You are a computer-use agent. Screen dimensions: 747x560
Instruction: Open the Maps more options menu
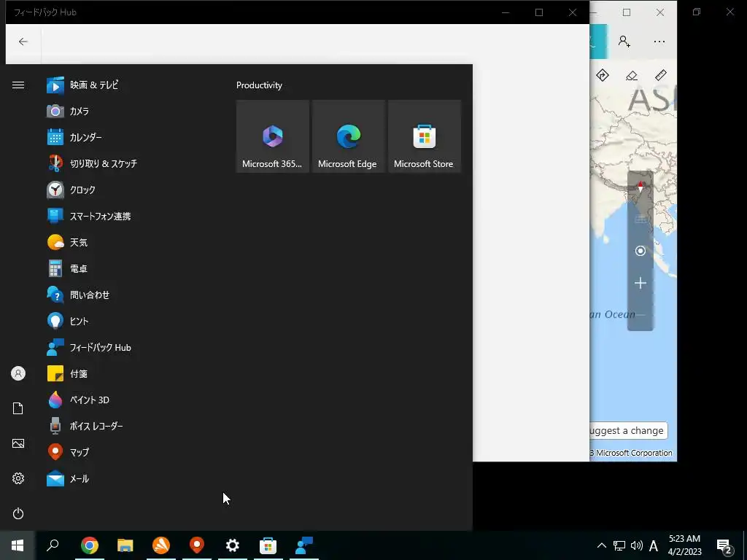[659, 42]
